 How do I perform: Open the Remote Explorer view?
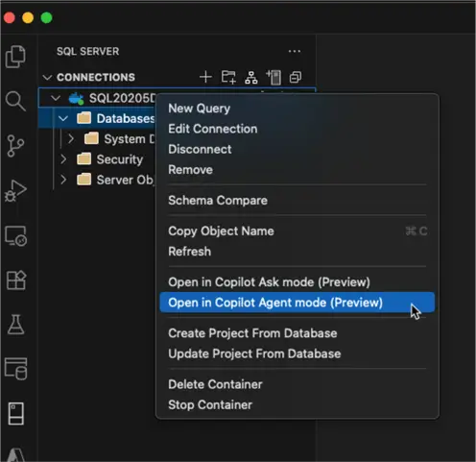pos(15,236)
